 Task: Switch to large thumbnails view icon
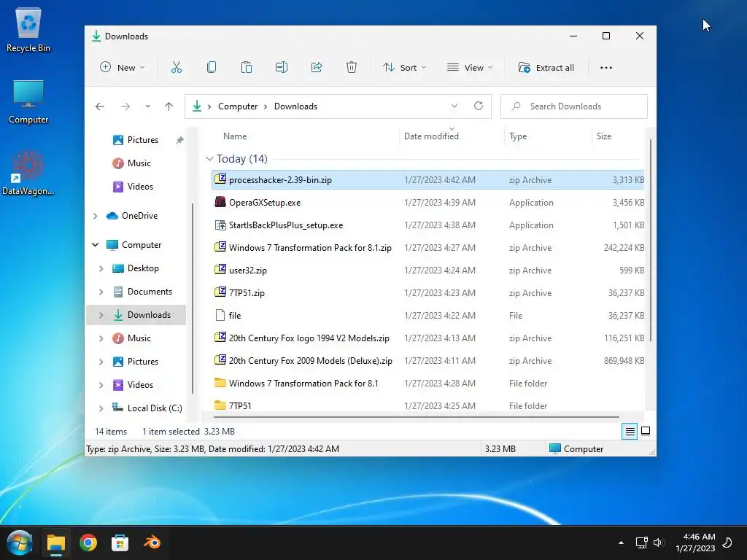(x=646, y=432)
